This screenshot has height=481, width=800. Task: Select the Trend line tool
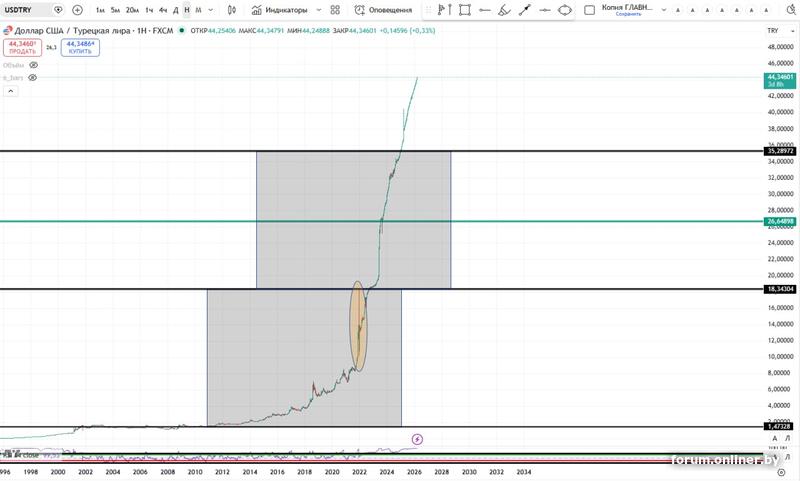coord(524,10)
